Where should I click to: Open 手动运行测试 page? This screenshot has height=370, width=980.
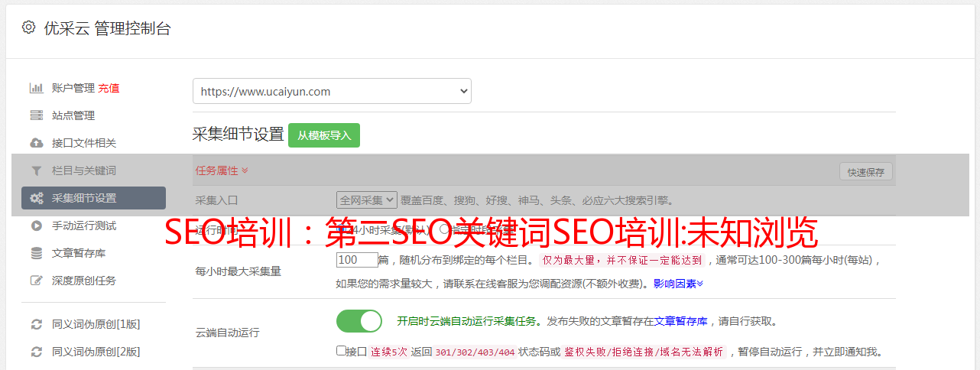pos(84,226)
